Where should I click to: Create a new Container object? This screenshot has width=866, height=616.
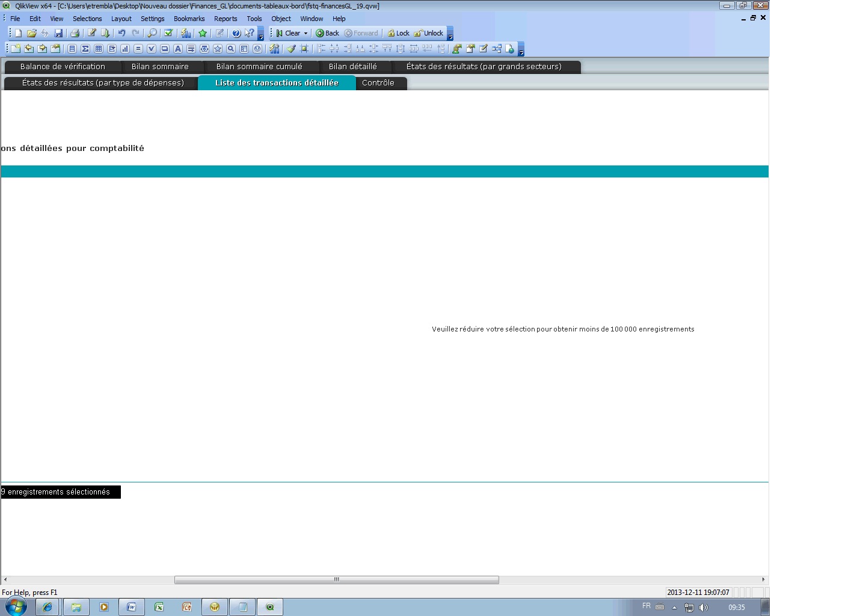click(x=244, y=49)
